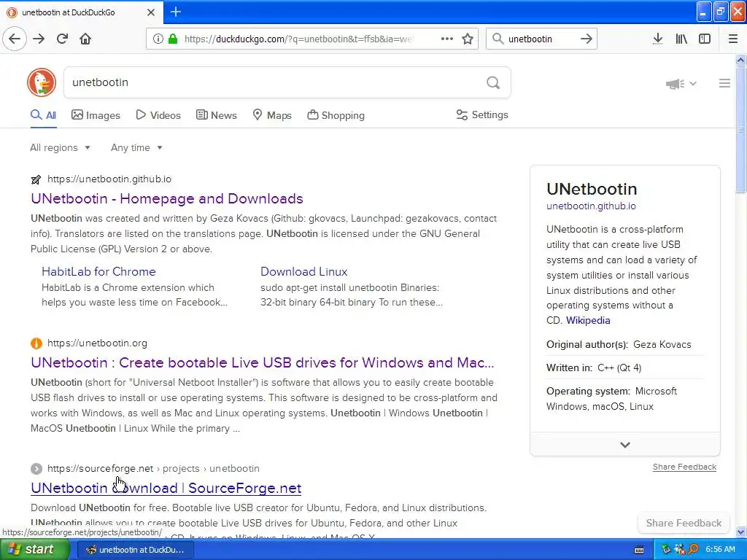This screenshot has width=747, height=560.
Task: Open the All regions filter dropdown
Action: point(60,147)
